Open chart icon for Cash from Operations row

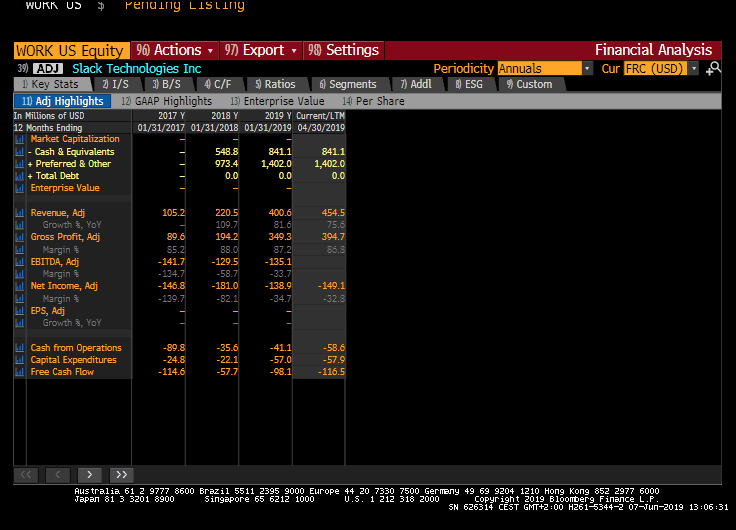coord(20,348)
